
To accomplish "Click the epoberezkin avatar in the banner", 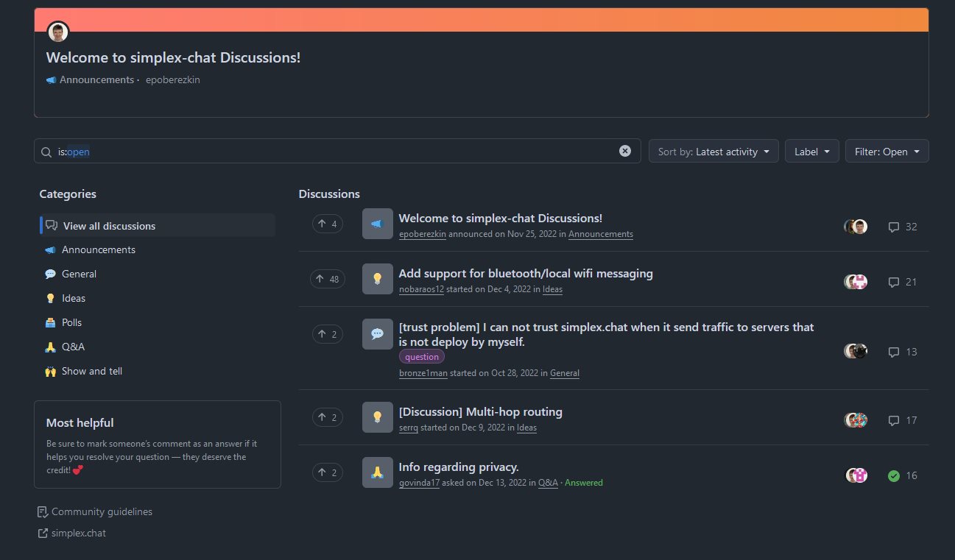I will click(x=58, y=32).
